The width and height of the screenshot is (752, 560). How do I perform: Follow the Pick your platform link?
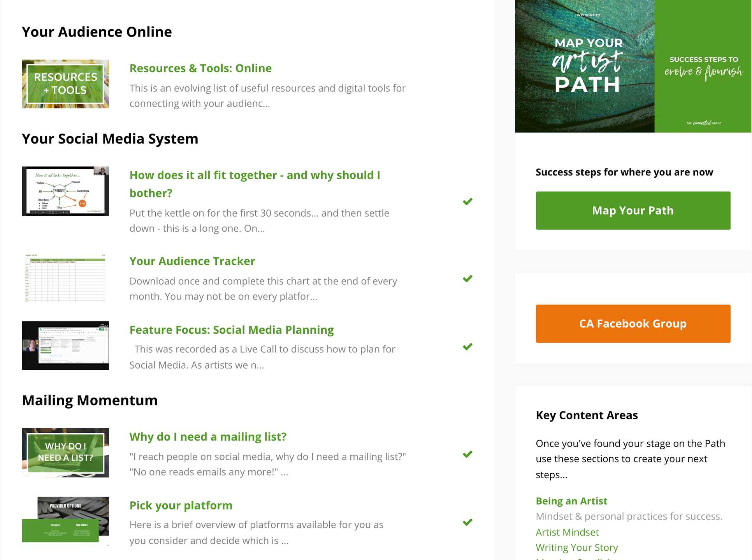(x=181, y=505)
